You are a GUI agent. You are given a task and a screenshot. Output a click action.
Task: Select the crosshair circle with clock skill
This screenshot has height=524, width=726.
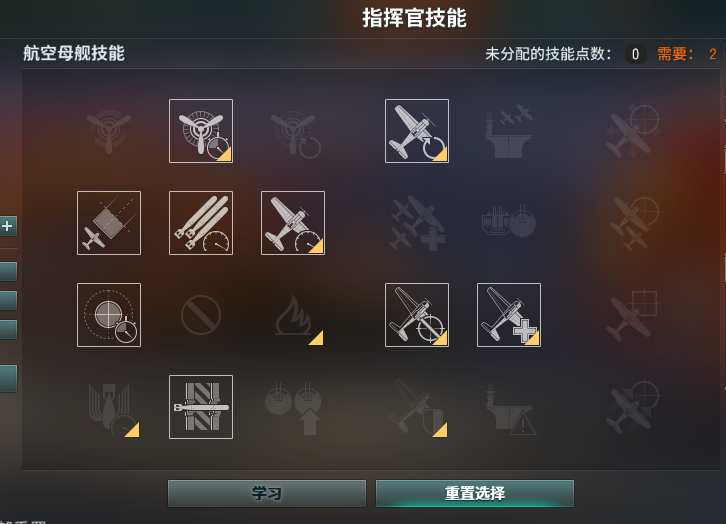109,315
